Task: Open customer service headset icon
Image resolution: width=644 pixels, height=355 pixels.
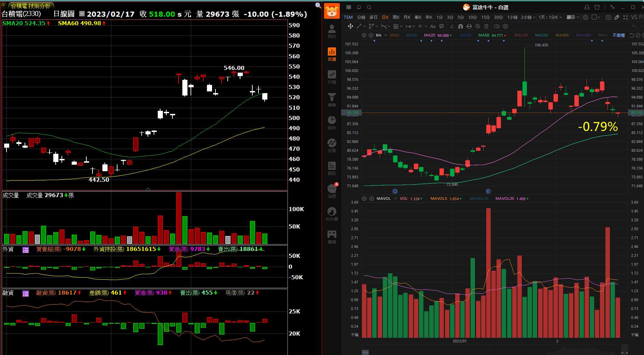Action: 587,7
